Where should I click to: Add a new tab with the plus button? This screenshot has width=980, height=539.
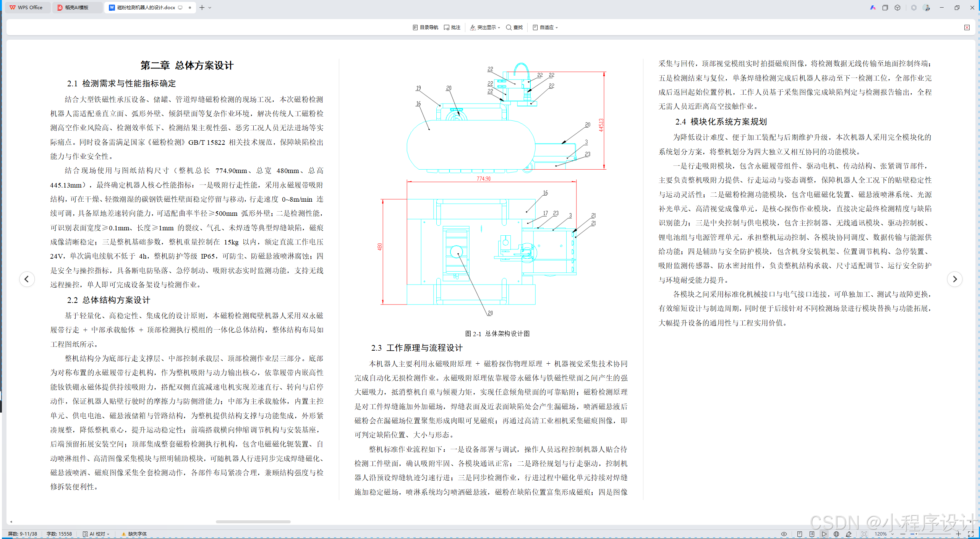click(x=202, y=7)
